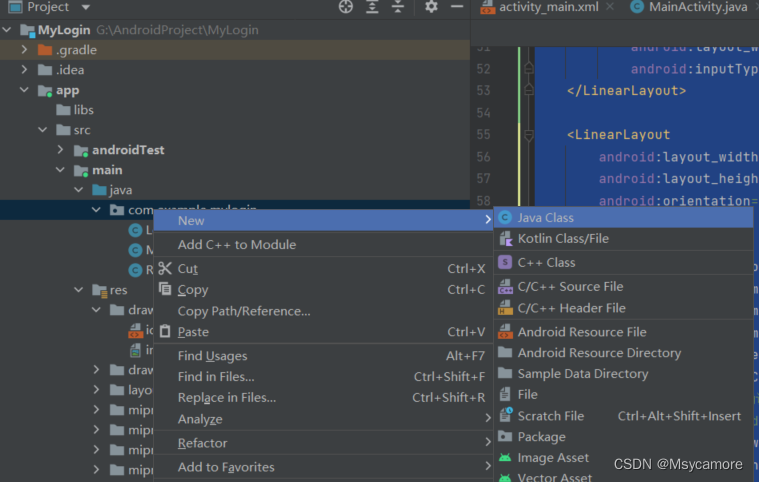
Task: Click line 53 fold end marker
Action: click(x=529, y=90)
